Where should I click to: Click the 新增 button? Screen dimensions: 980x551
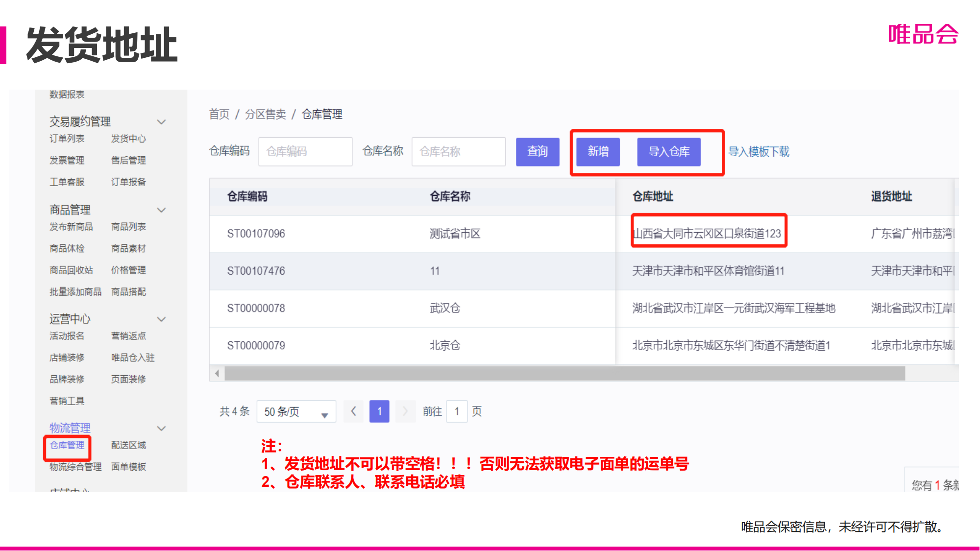point(598,152)
